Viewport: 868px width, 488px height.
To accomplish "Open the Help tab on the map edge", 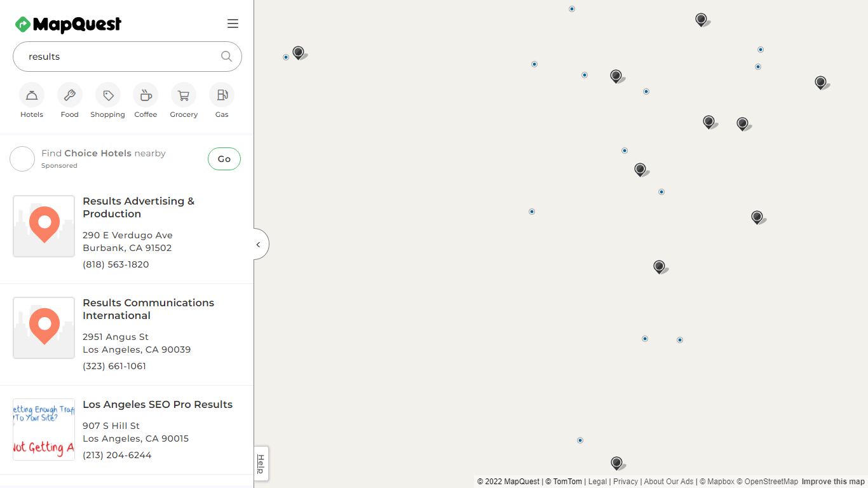I will point(261,463).
